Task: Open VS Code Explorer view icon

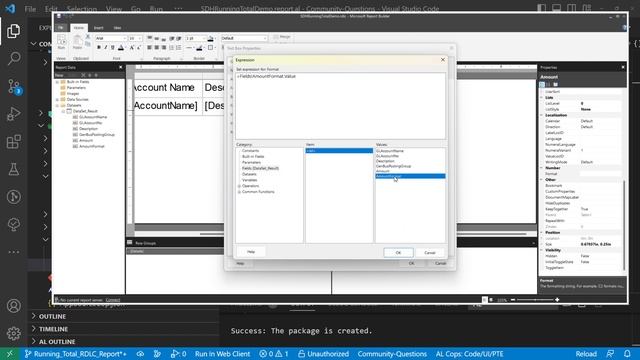Action: coord(13,31)
